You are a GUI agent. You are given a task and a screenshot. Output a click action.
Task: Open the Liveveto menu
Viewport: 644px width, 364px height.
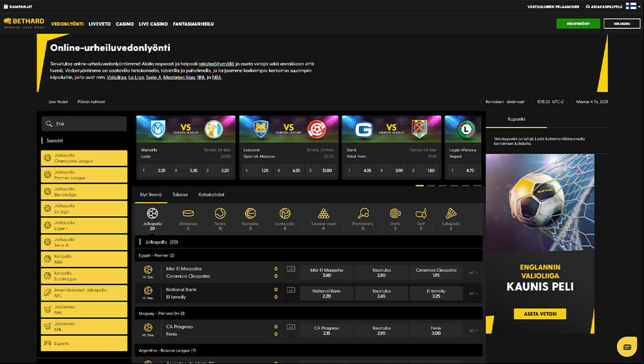99,24
